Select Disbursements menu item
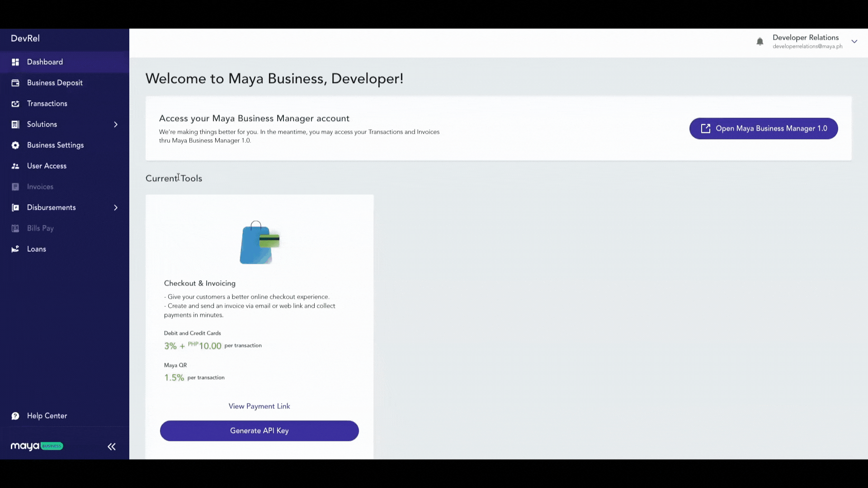The width and height of the screenshot is (868, 488). pyautogui.click(x=65, y=207)
